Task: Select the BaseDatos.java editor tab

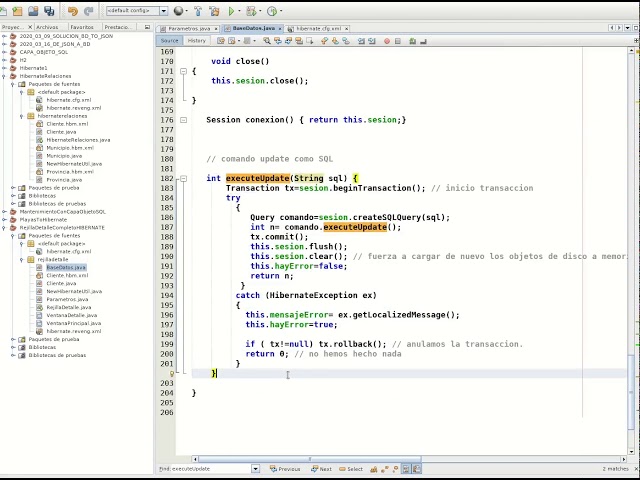Action: click(x=253, y=29)
